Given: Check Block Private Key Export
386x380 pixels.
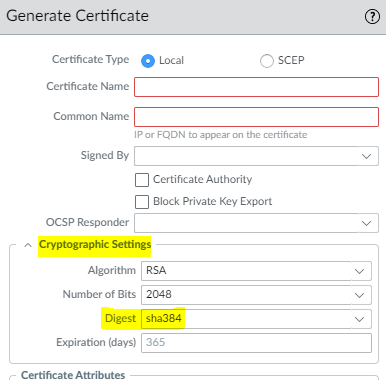Looking at the screenshot, I should point(142,202).
